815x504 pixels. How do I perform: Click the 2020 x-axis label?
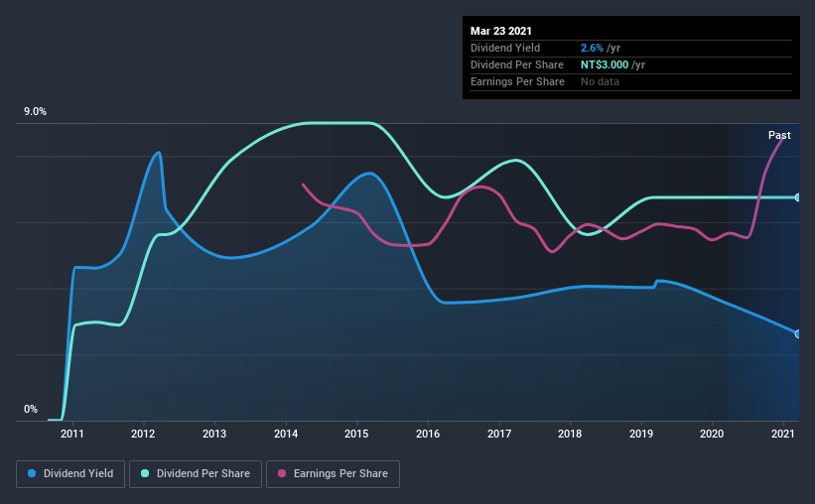(712, 434)
